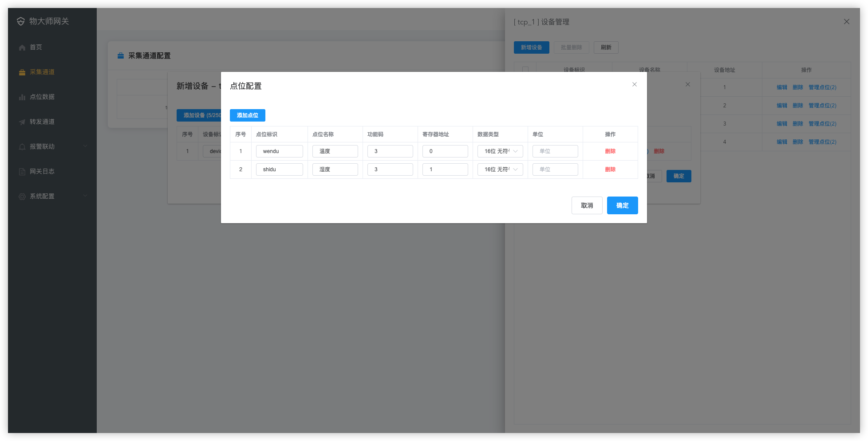
Task: Close the 点位配置 dialog with X
Action: pos(635,84)
